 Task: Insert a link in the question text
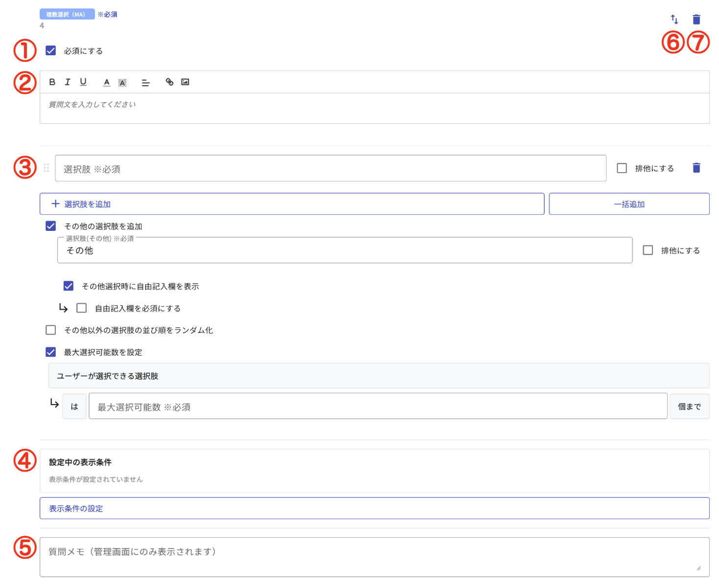(x=169, y=82)
